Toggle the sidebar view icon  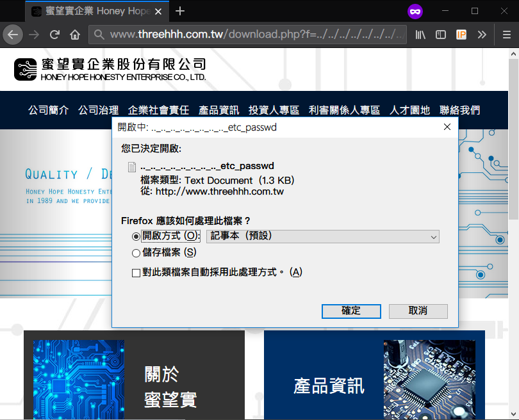tap(441, 35)
